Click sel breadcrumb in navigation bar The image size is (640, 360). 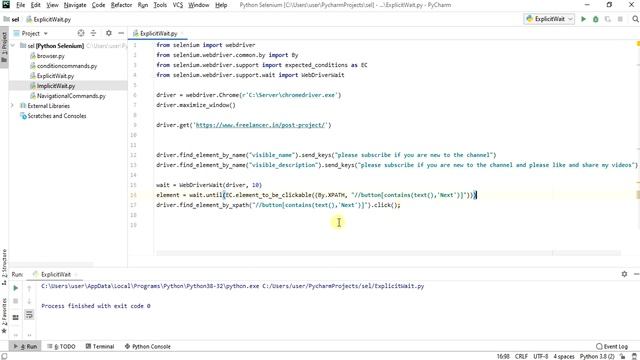pyautogui.click(x=12, y=19)
